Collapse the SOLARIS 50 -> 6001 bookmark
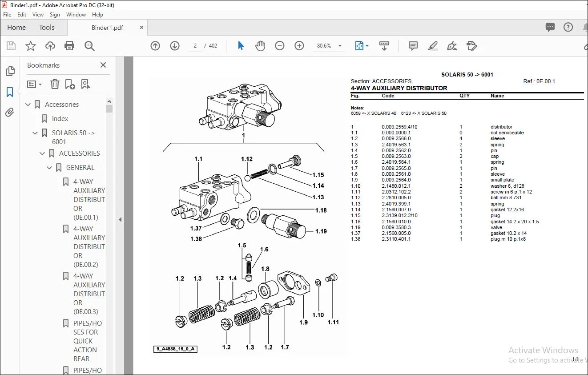The height and width of the screenshot is (375, 588). pyautogui.click(x=35, y=133)
